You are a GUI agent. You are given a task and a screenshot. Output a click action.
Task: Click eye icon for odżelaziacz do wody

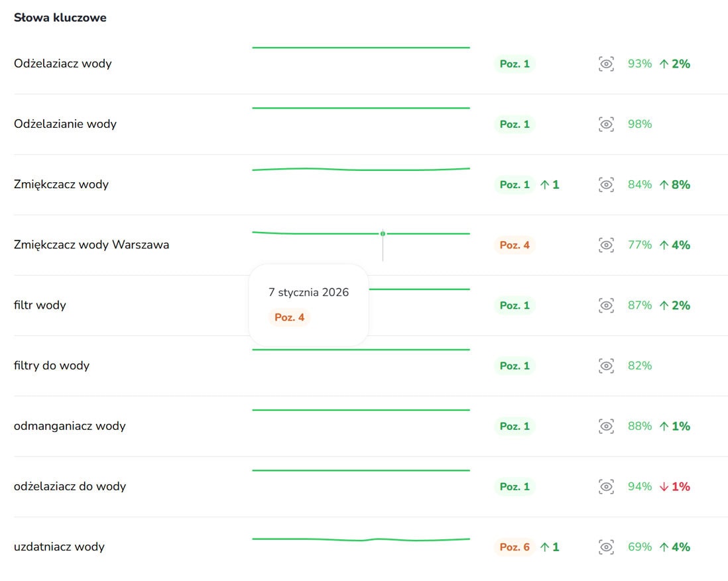[x=606, y=487]
